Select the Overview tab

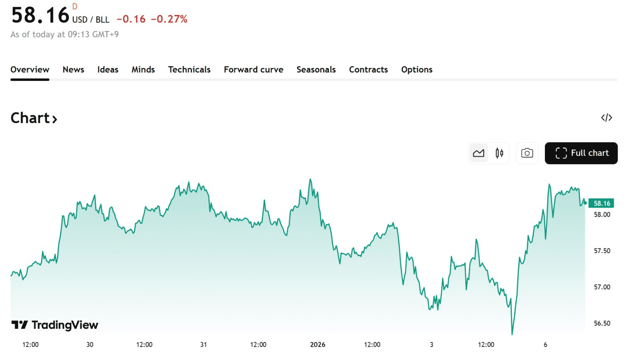pyautogui.click(x=30, y=70)
